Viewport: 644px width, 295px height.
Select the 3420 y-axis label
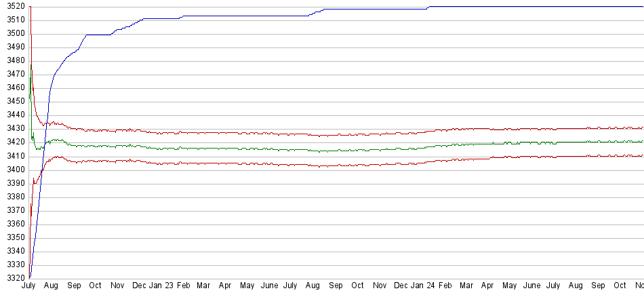[x=14, y=142]
